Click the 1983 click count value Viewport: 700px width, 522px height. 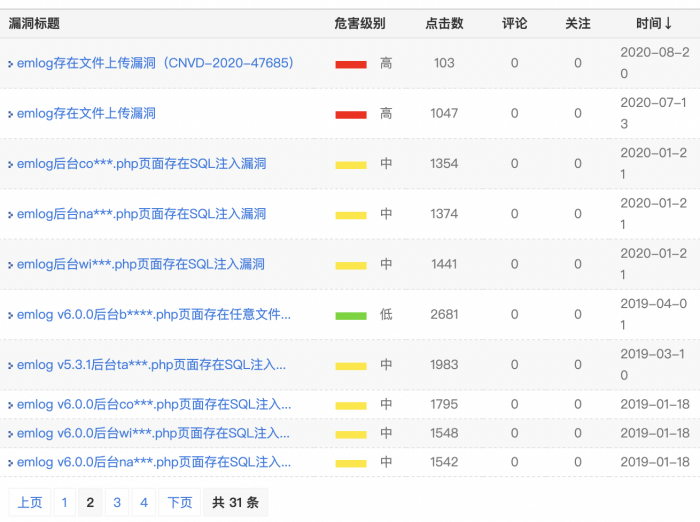click(444, 365)
